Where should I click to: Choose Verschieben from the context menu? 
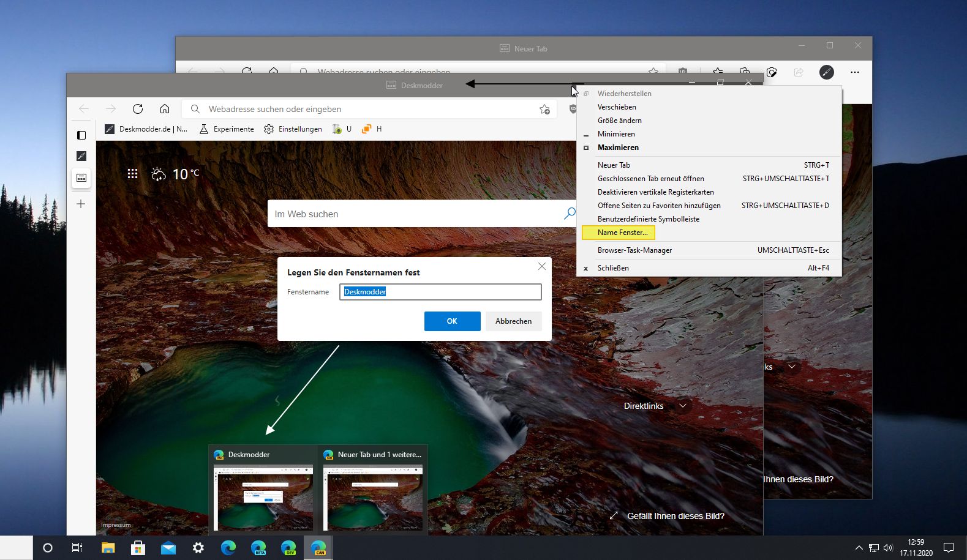(709, 107)
